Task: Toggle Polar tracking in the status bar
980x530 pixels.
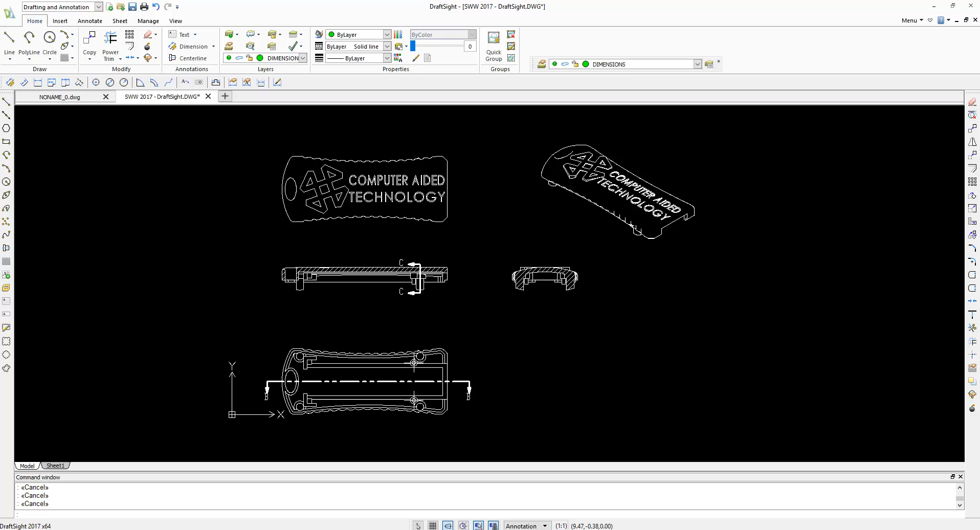Action: tap(463, 525)
